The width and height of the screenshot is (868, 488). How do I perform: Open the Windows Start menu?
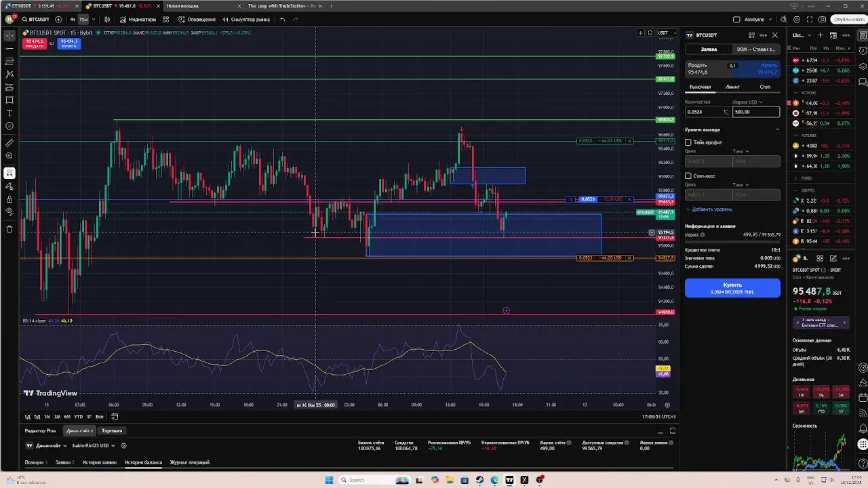click(x=329, y=480)
